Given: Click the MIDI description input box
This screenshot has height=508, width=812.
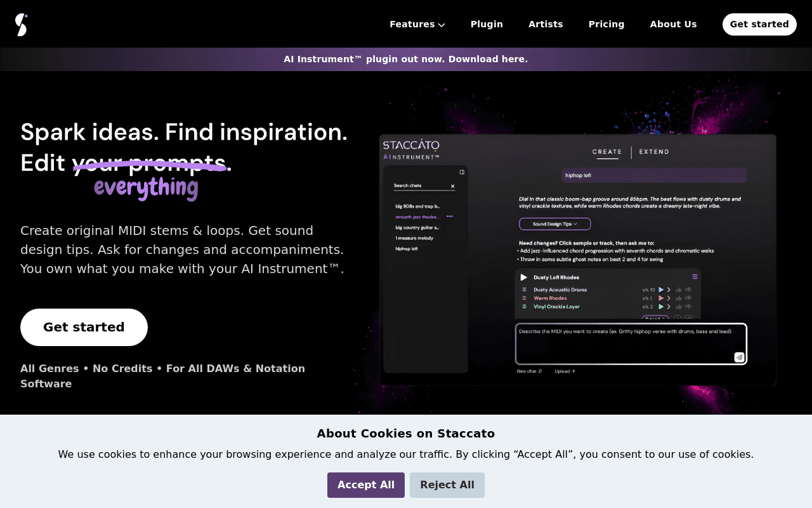Looking at the screenshot, I should pyautogui.click(x=631, y=344).
